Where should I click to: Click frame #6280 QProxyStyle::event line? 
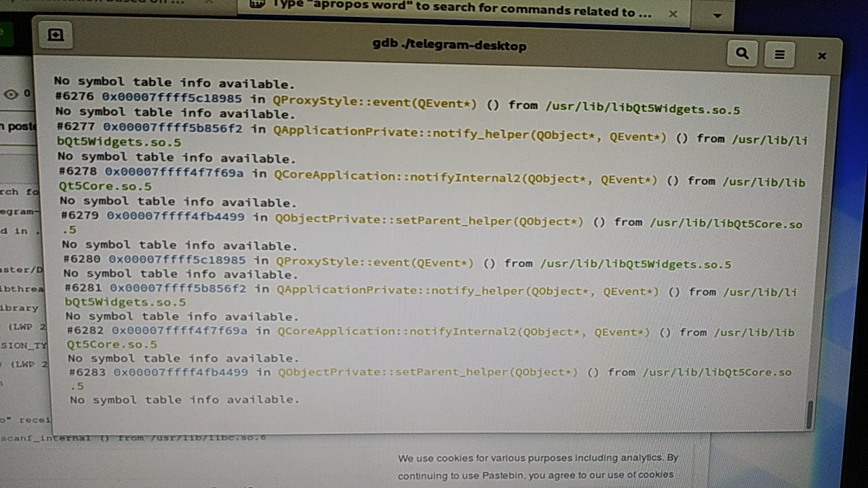[x=397, y=262]
